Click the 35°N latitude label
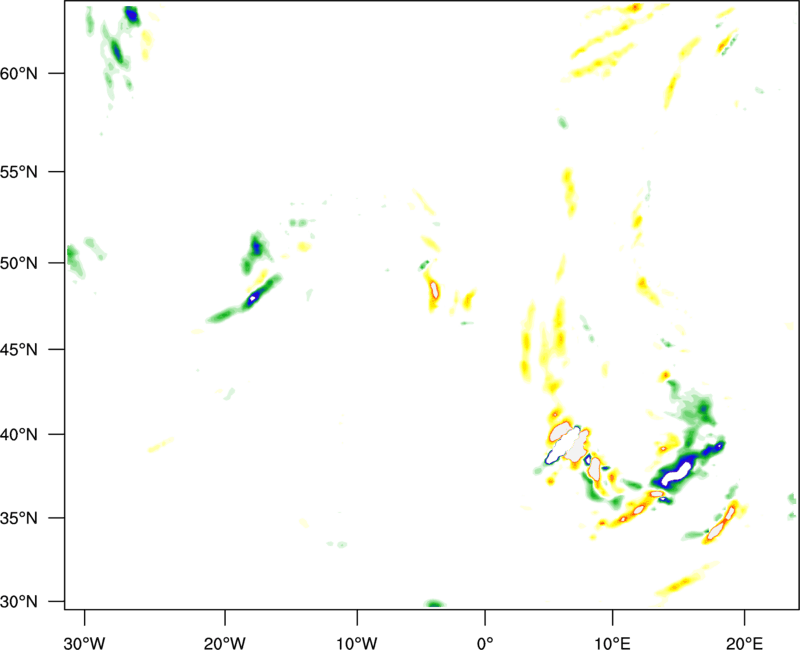Screen dimensions: 800x650 (x=19, y=518)
